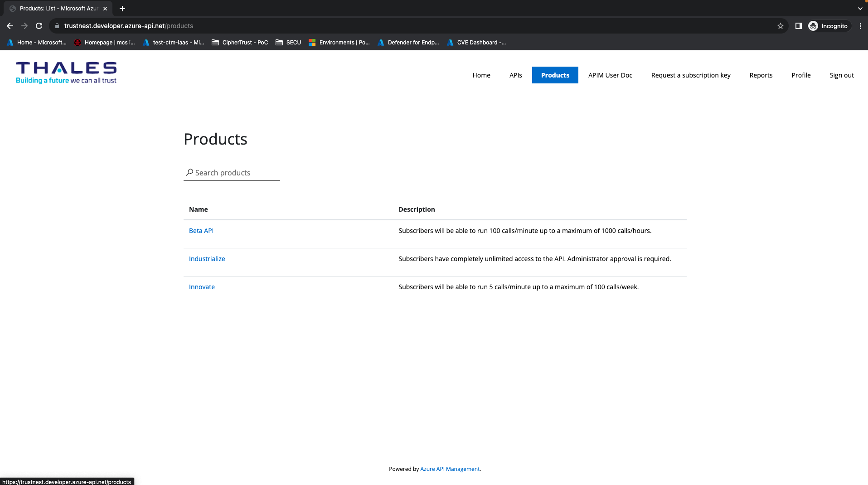Screen dimensions: 868x485
Task: View site information via lock icon
Action: tap(57, 26)
